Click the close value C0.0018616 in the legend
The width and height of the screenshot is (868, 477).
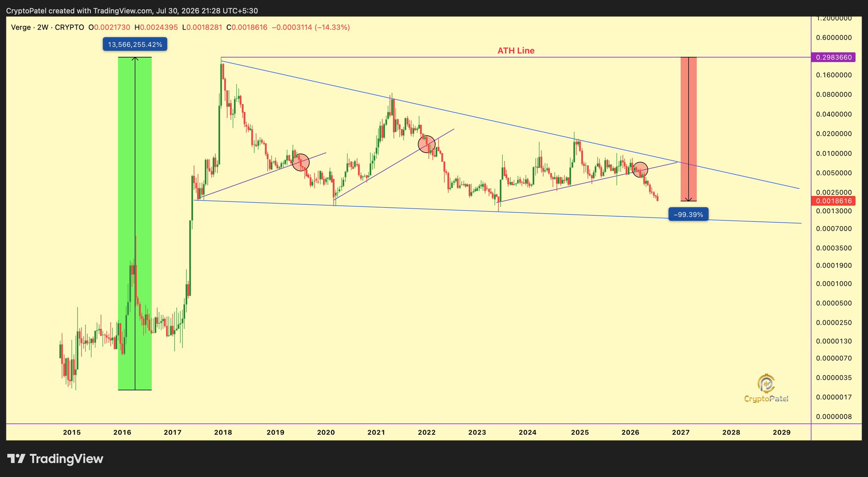click(x=247, y=28)
